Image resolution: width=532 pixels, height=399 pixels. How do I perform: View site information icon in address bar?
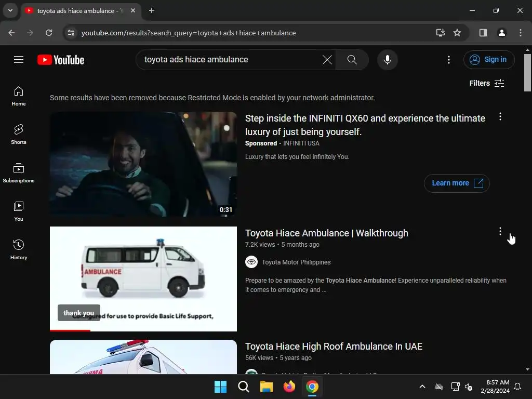click(x=71, y=33)
